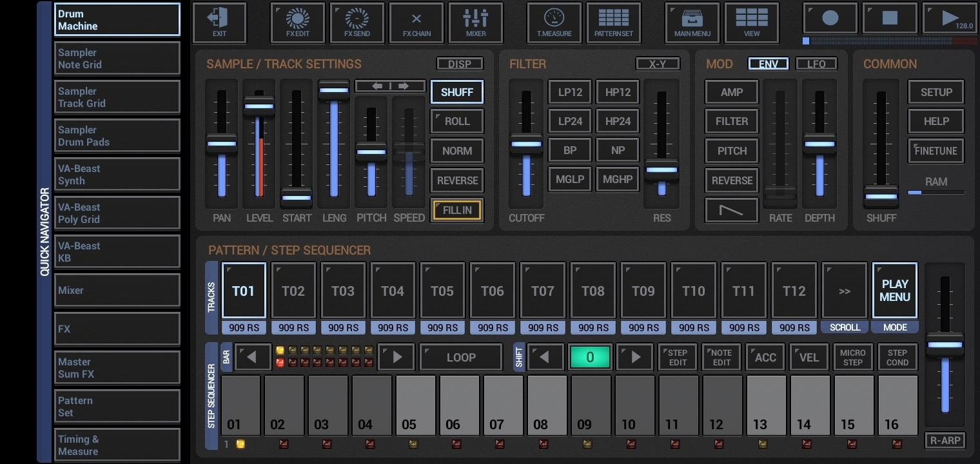Set sample mode to NORM
Viewport: 980px width, 464px height.
click(457, 151)
